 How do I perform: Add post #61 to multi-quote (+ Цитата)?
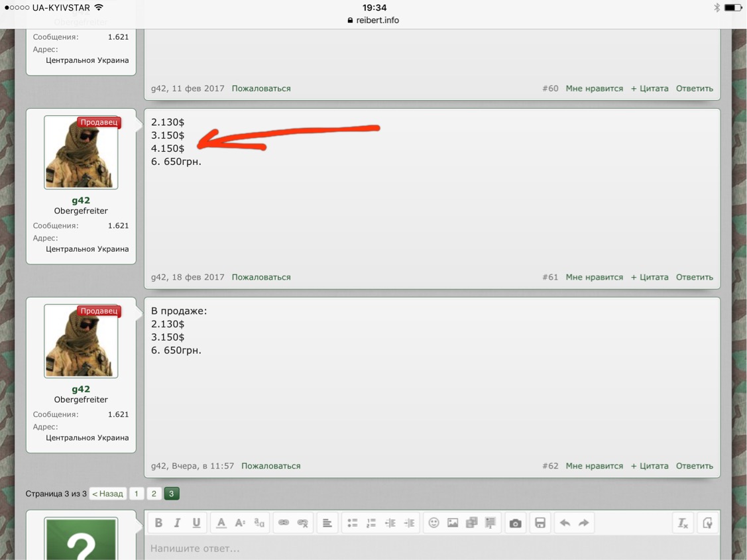point(650,277)
